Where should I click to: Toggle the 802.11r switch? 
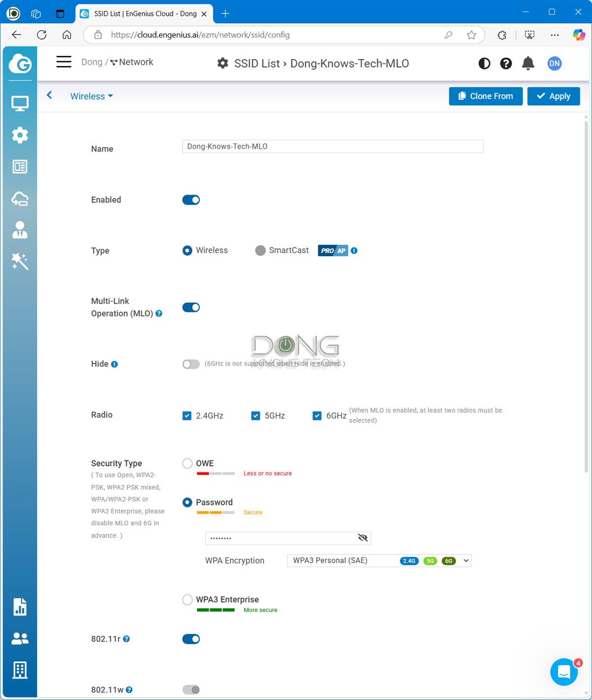(x=191, y=639)
